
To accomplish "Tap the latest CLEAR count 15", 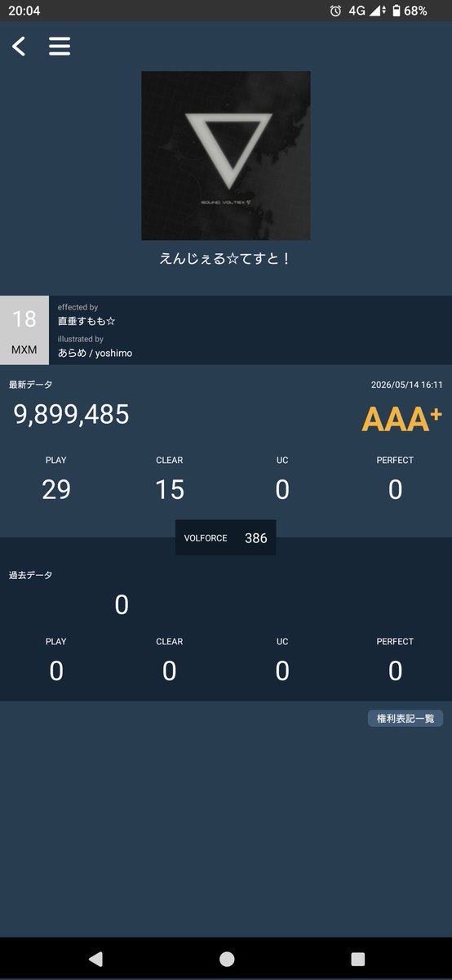I will coord(170,489).
